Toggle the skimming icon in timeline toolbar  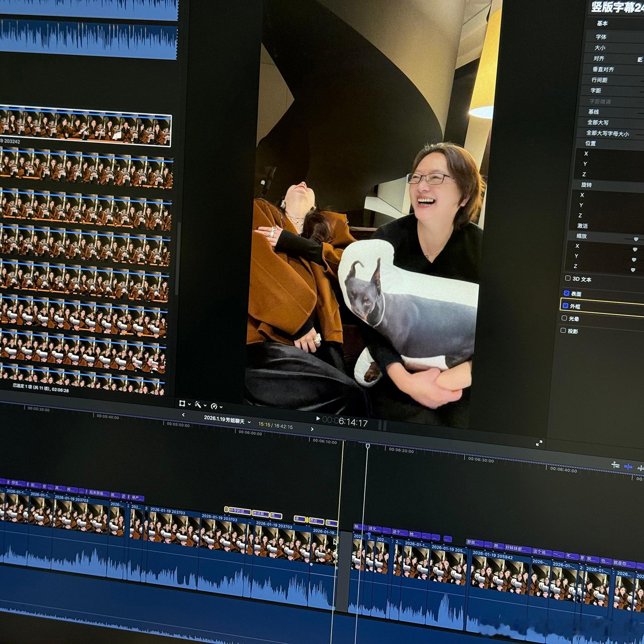point(615,465)
